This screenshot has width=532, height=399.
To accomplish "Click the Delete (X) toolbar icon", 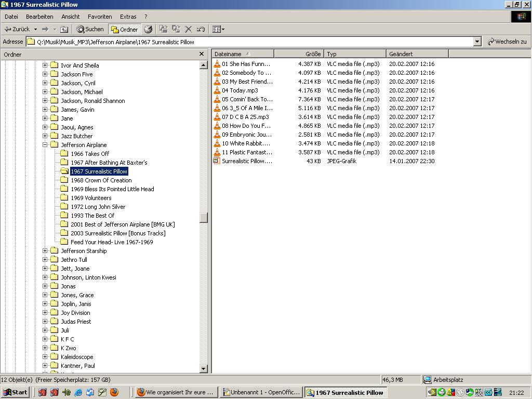I will tap(189, 30).
